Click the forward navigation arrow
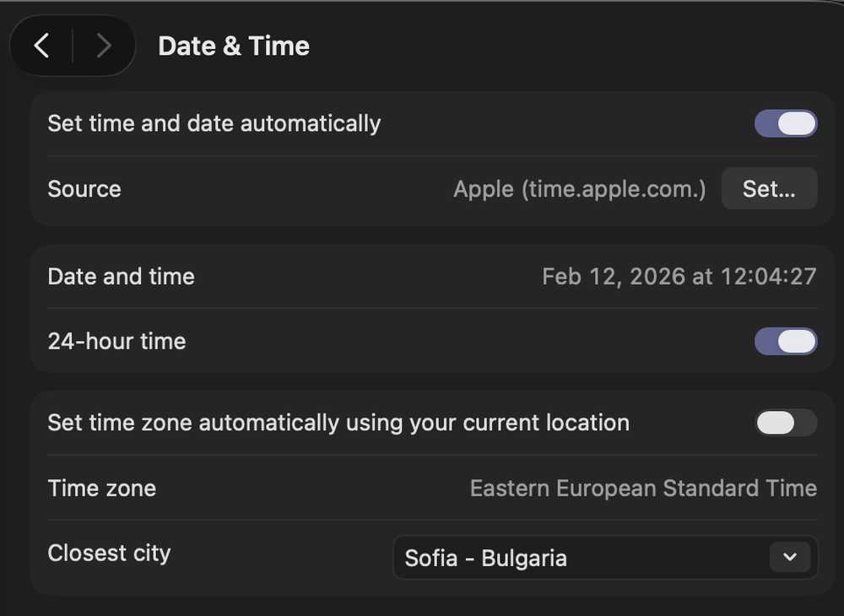 [103, 46]
